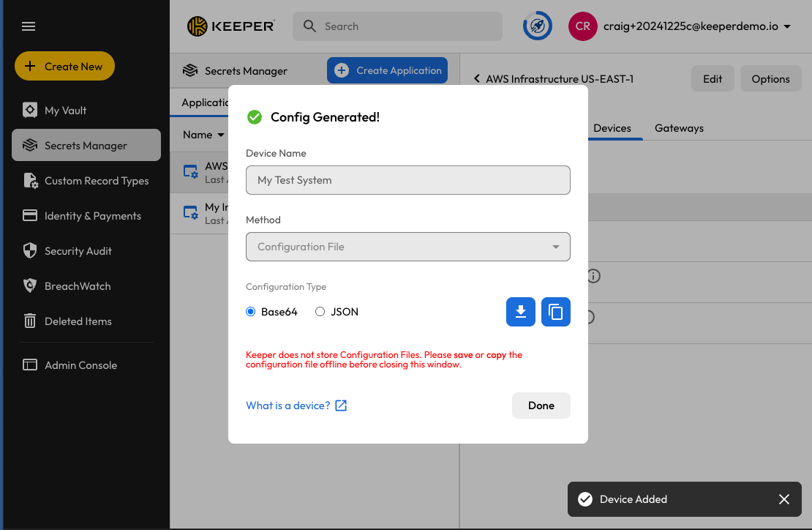The height and width of the screenshot is (530, 812).
Task: Dismiss the Device Added notification
Action: coord(784,499)
